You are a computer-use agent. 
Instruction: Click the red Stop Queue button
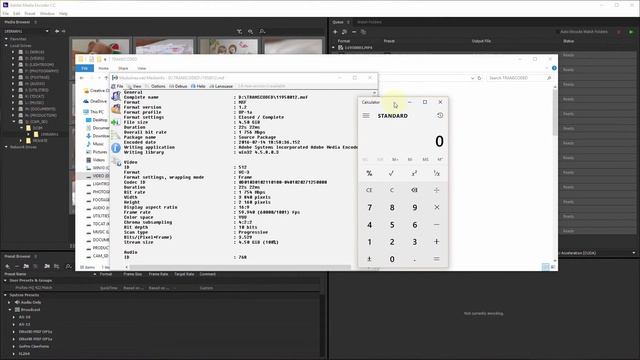point(619,32)
